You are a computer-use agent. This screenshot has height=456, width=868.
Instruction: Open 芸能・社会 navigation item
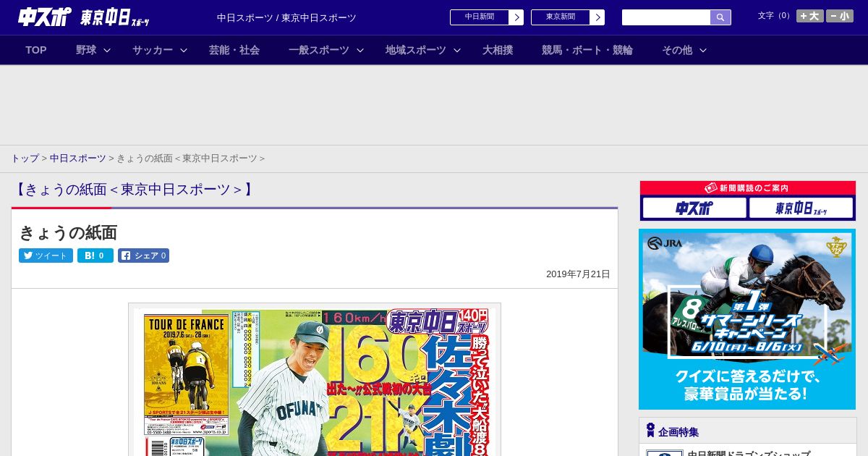[x=234, y=50]
